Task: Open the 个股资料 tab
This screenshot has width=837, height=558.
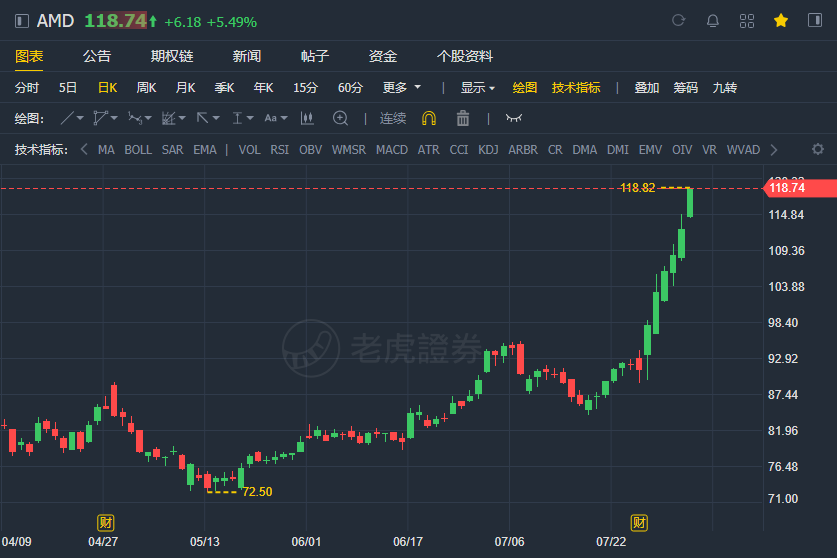Action: [464, 56]
